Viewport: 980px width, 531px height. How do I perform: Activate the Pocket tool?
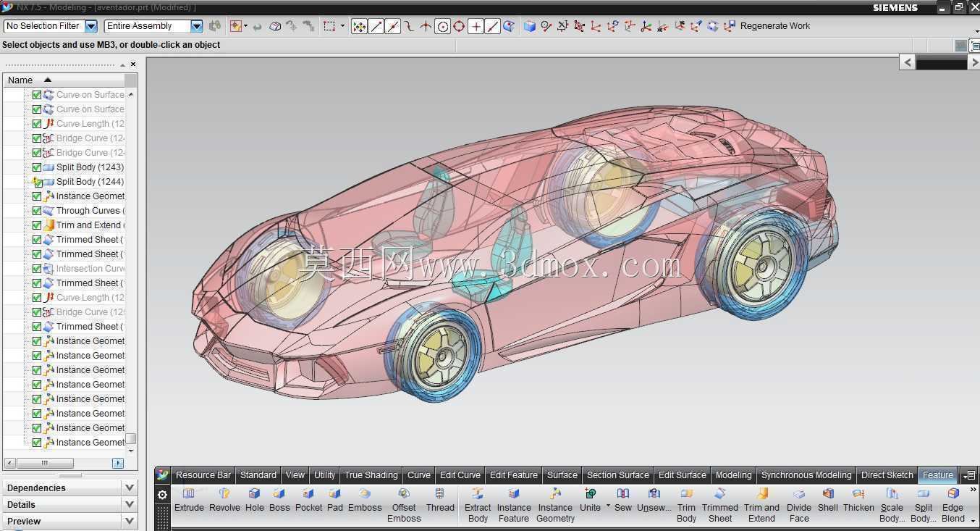pyautogui.click(x=308, y=500)
